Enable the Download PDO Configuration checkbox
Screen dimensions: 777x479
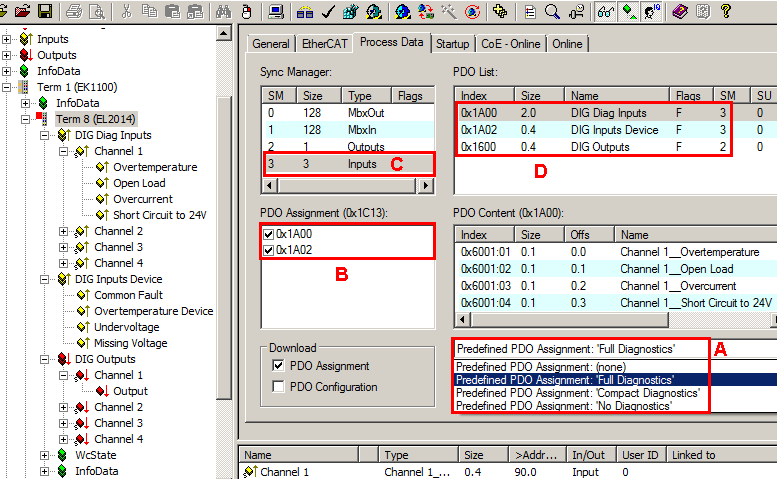coord(278,386)
